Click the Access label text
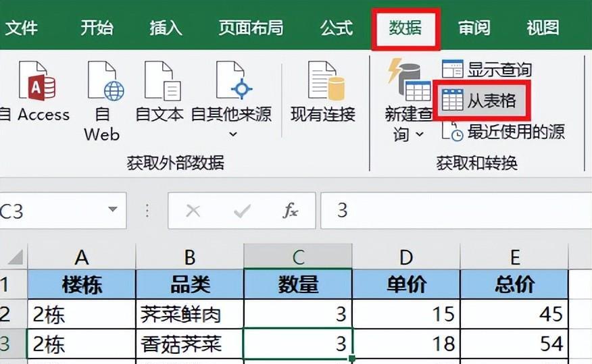 pyautogui.click(x=43, y=114)
